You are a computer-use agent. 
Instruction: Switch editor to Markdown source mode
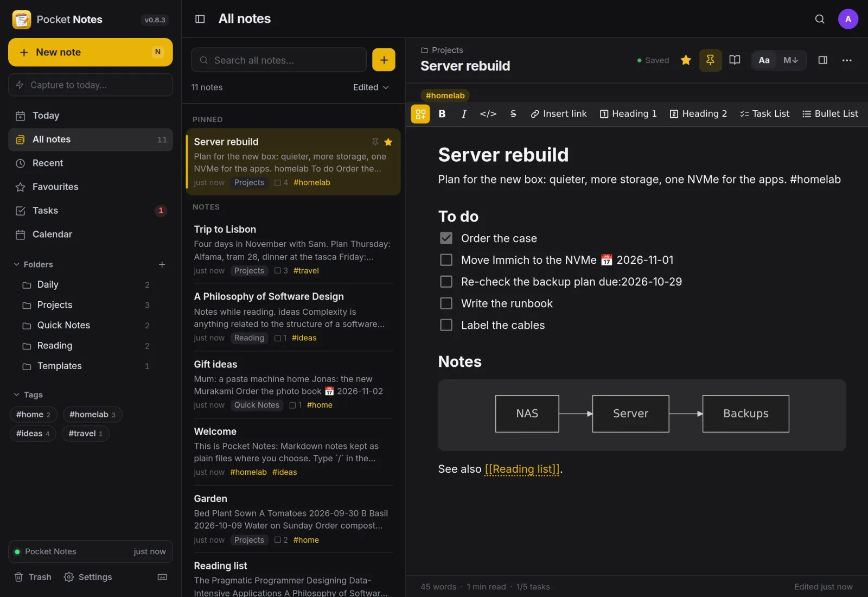tap(790, 60)
